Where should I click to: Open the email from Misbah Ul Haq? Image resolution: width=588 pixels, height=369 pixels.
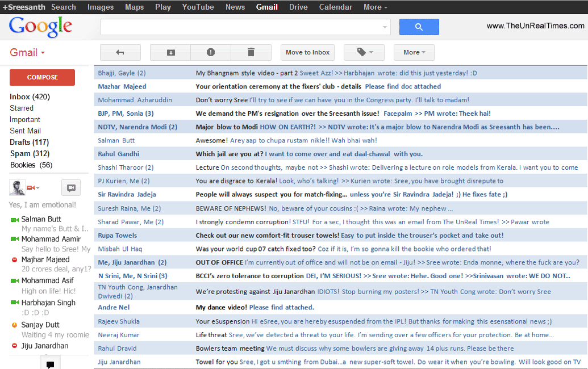click(x=340, y=249)
